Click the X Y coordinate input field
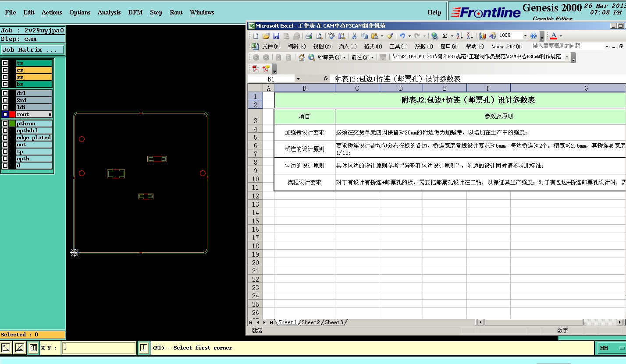The height and width of the screenshot is (364, 626). 99,348
